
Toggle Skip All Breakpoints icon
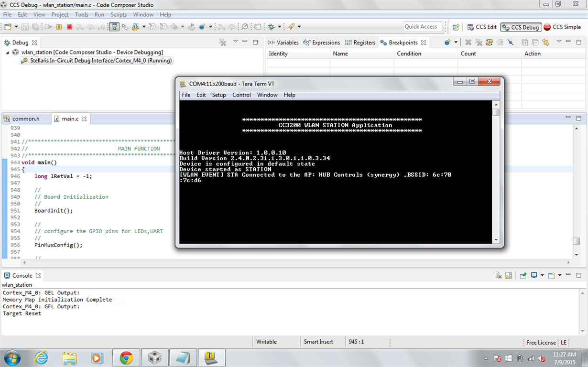pyautogui.click(x=511, y=43)
